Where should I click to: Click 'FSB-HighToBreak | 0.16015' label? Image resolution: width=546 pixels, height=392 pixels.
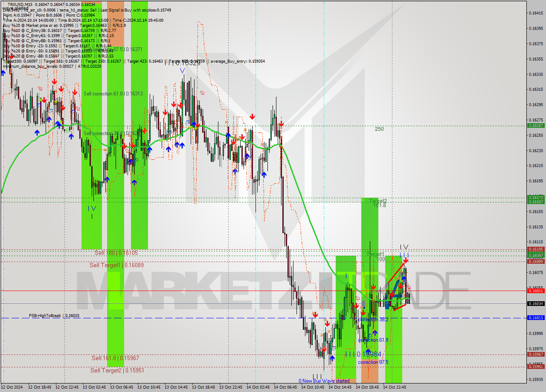click(54, 316)
